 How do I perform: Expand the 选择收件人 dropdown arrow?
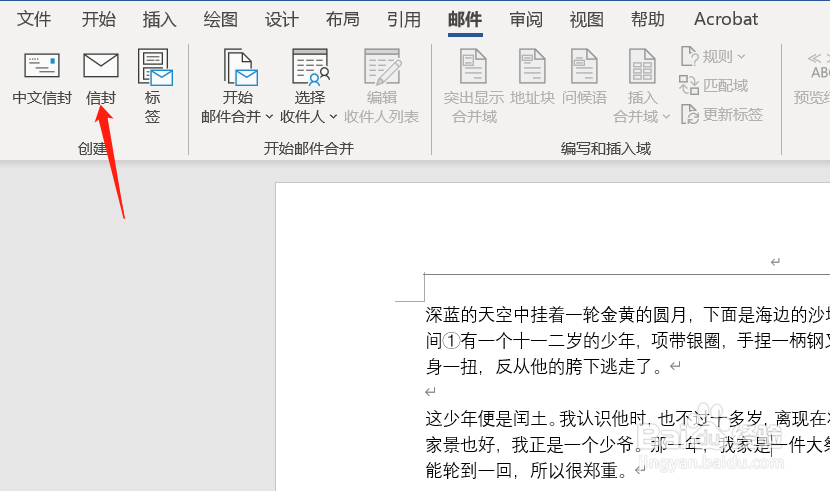coord(333,116)
